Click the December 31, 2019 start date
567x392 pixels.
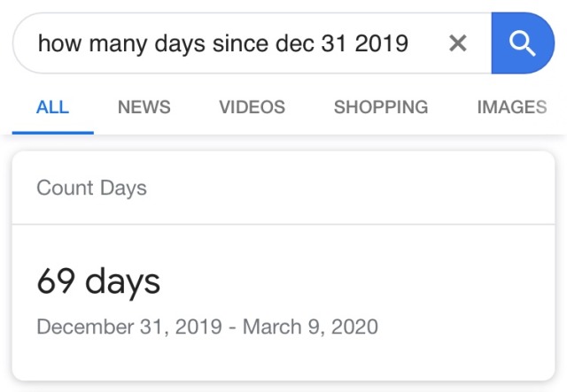pos(129,327)
